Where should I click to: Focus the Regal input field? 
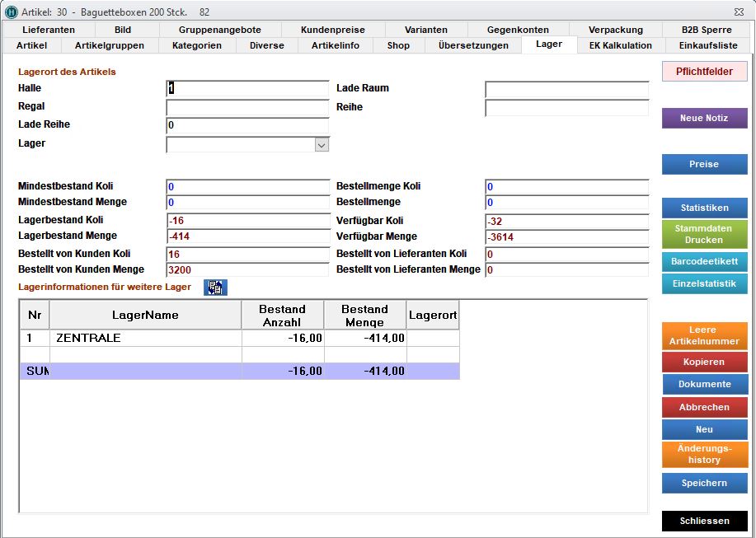pos(247,107)
